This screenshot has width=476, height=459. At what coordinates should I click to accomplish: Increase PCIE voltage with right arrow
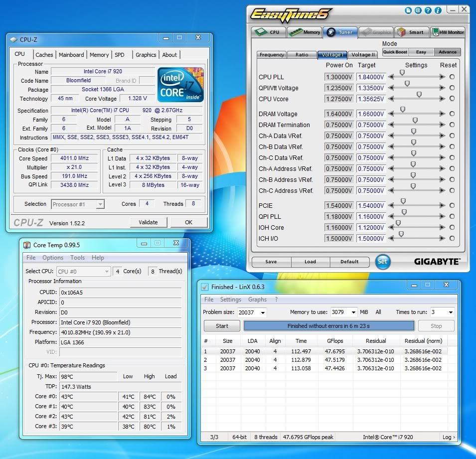coord(442,205)
